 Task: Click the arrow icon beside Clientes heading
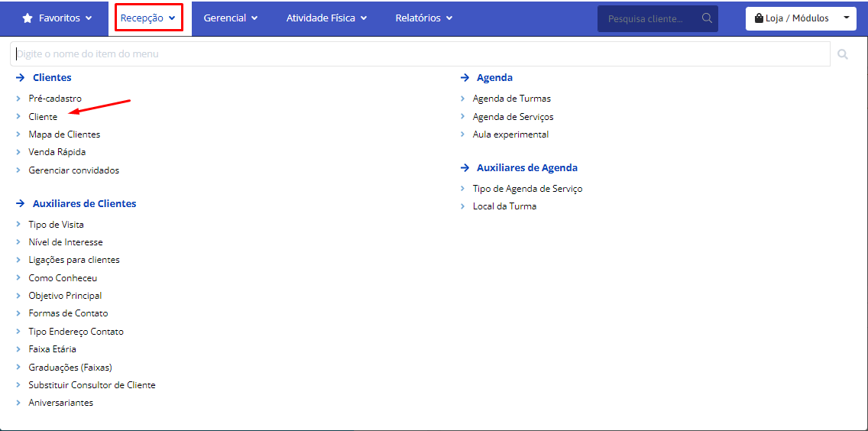[x=21, y=78]
